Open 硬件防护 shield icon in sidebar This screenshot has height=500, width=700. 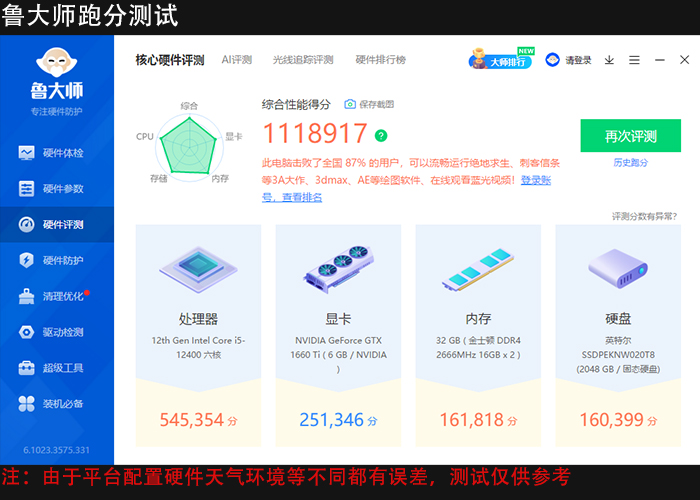(x=26, y=260)
